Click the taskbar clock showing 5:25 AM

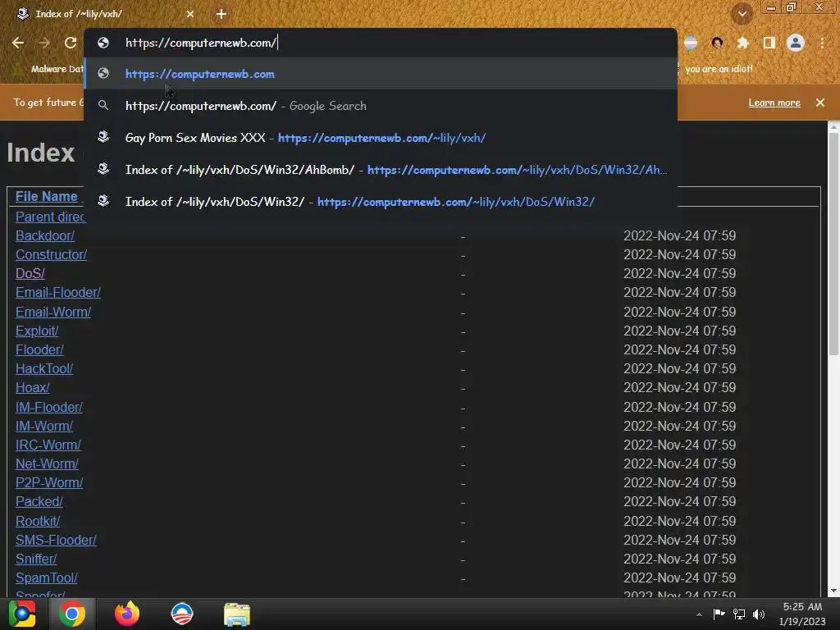click(x=802, y=614)
